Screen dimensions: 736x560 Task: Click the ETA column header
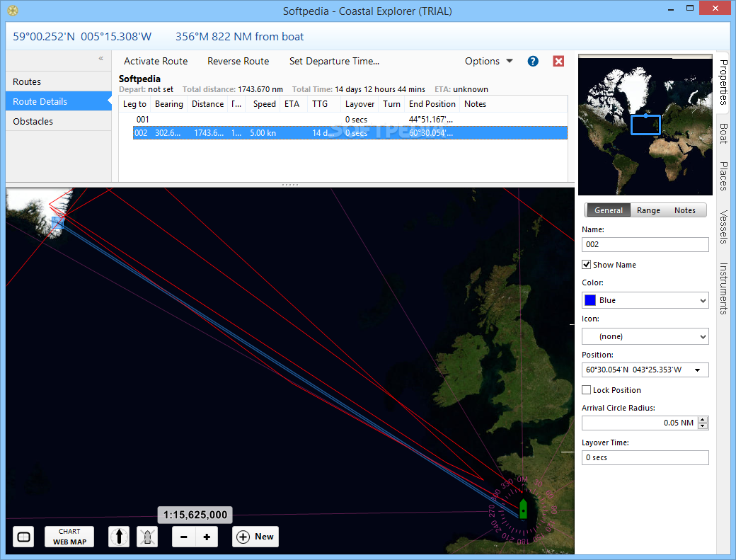292,104
